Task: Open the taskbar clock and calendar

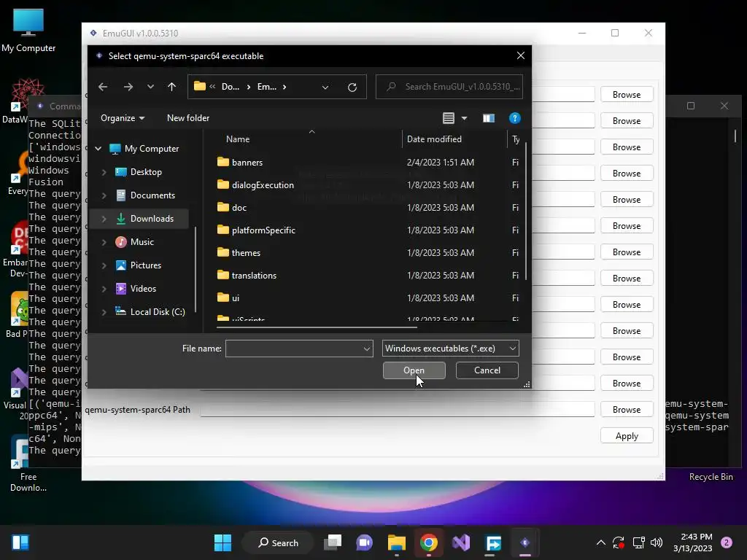Action: point(693,542)
